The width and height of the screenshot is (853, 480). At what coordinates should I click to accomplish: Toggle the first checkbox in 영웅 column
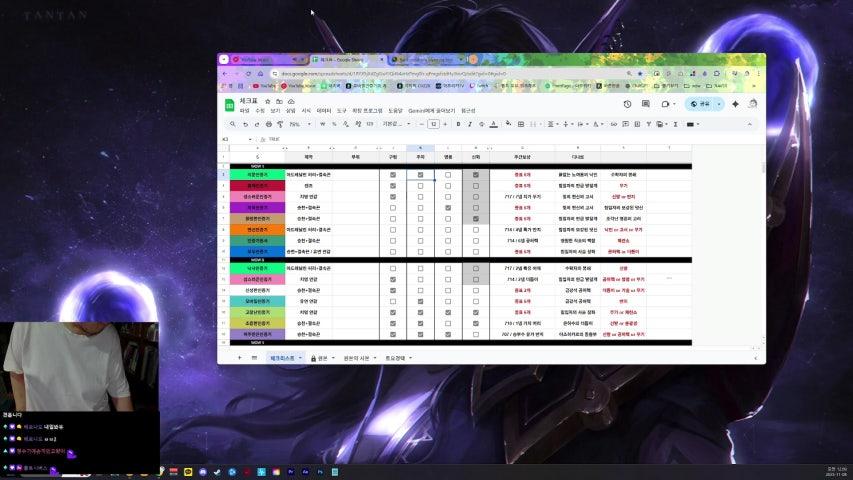(x=448, y=175)
